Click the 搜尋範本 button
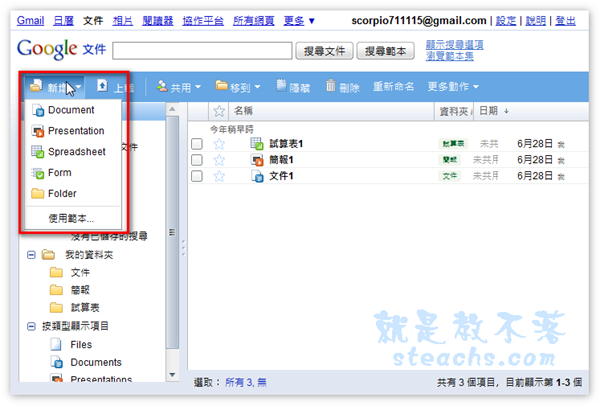The height and width of the screenshot is (406, 600). (x=385, y=51)
